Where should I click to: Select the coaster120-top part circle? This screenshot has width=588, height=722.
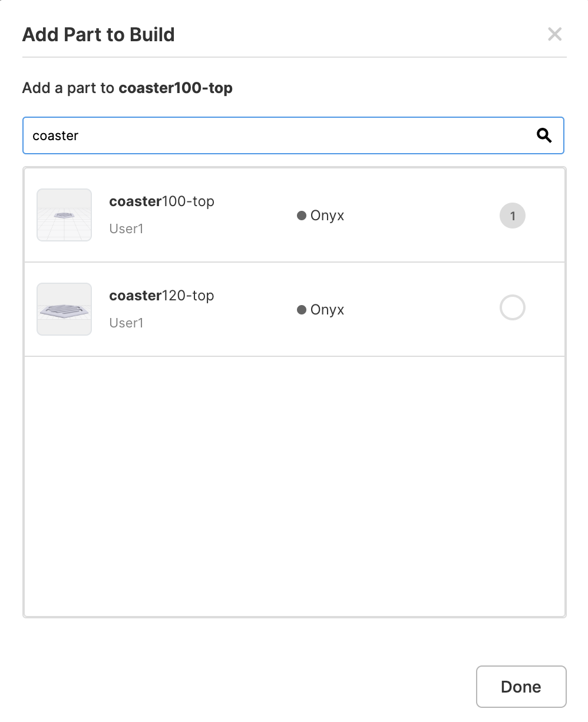[x=512, y=308]
